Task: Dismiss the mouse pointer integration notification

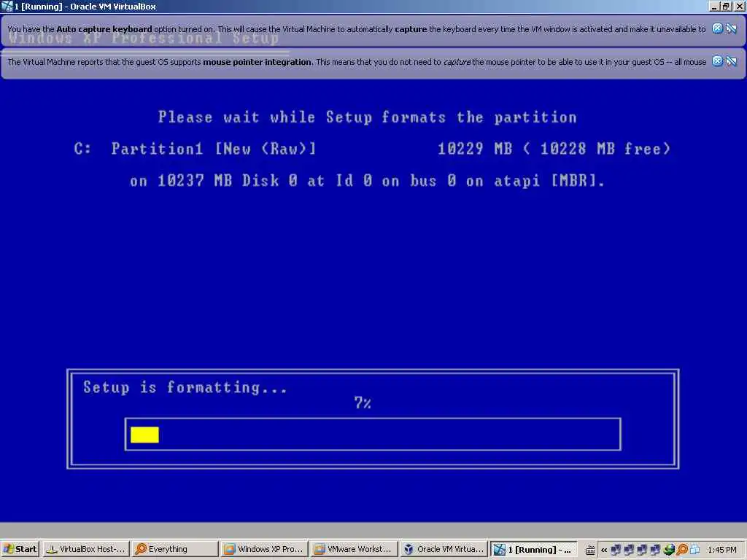Action: point(717,61)
